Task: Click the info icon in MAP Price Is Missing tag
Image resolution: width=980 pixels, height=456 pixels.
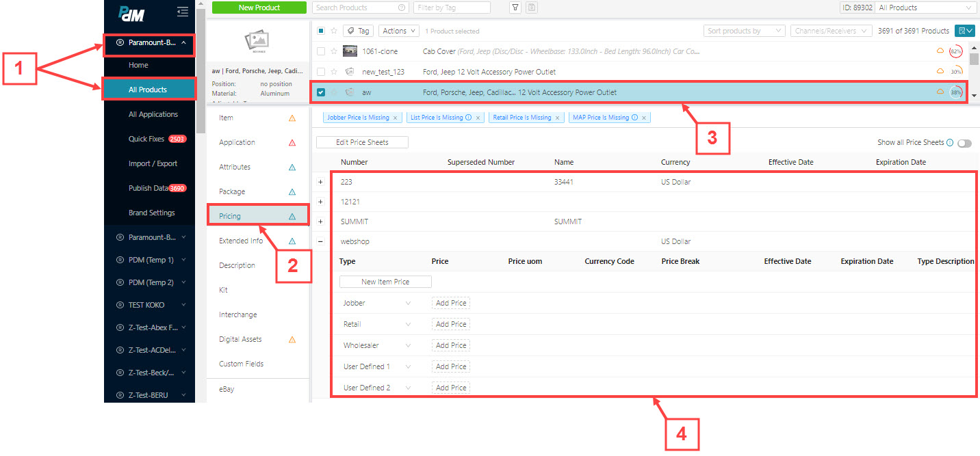Action: (634, 118)
